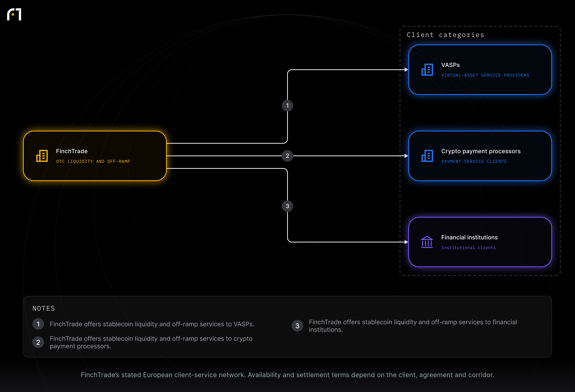Click the purple bank icon beside Financial institutions
This screenshot has height=392, width=575.
click(427, 242)
